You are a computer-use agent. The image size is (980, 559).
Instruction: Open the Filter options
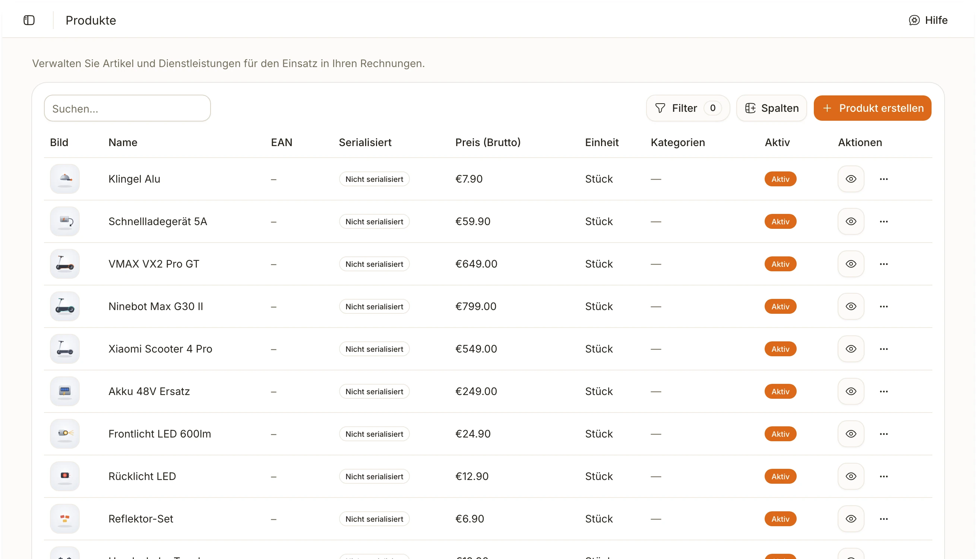(687, 108)
